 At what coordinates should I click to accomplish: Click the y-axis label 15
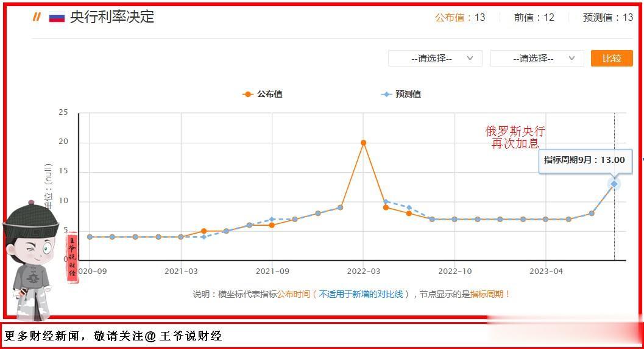pos(63,171)
